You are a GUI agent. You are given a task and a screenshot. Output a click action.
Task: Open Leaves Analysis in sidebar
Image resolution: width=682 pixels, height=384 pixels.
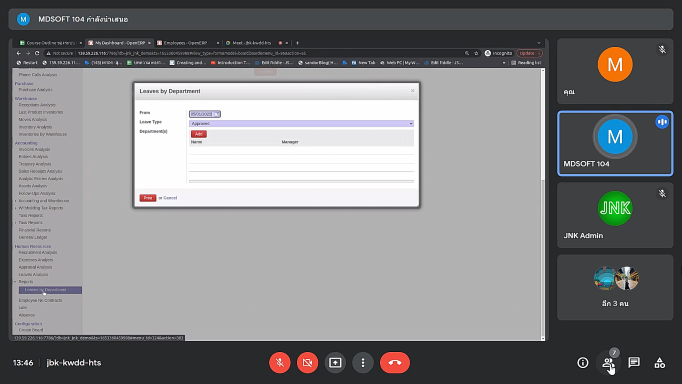coord(33,274)
